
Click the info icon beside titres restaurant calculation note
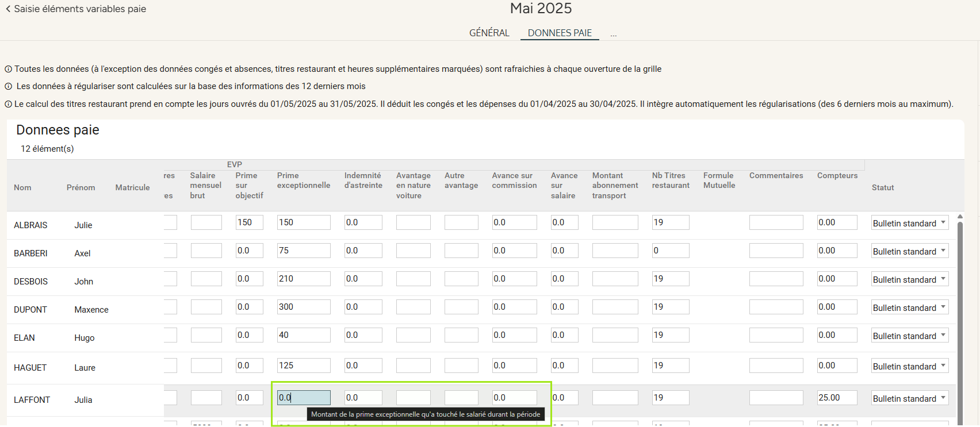[9, 105]
